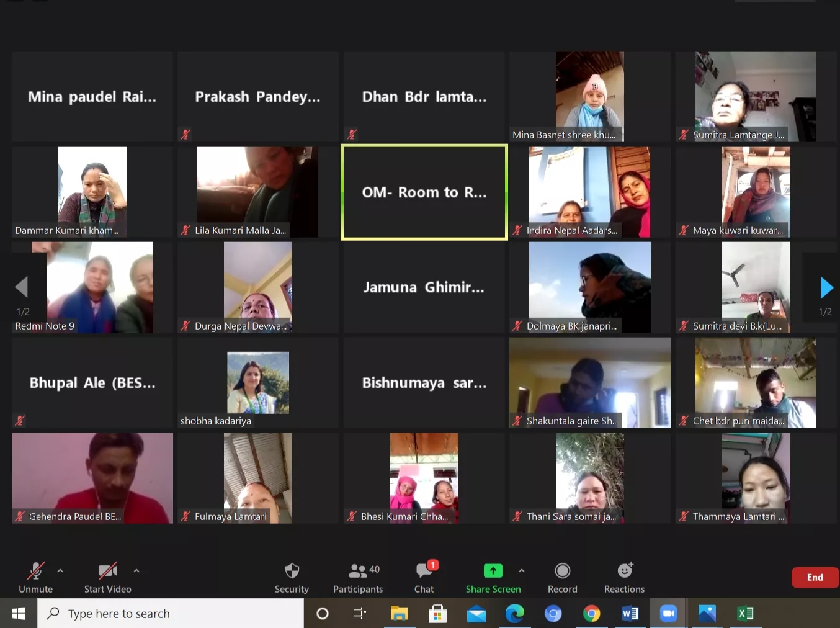Expand audio options arrow beside Unmute
Screen dimensions: 840x628
(x=60, y=570)
